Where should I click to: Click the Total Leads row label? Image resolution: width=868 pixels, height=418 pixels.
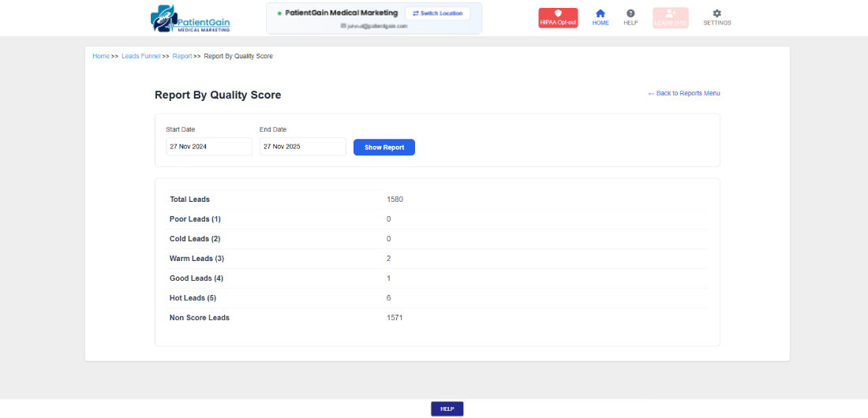pyautogui.click(x=190, y=200)
